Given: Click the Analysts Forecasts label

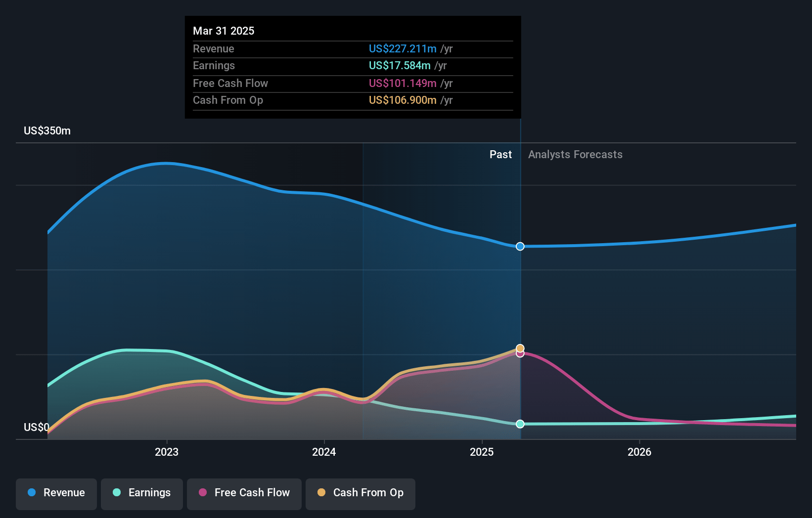Looking at the screenshot, I should pos(575,155).
